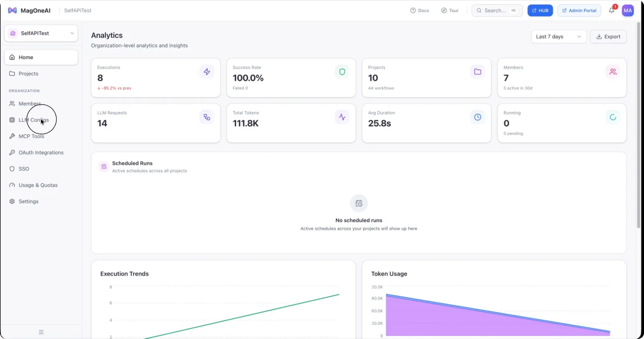Click the "-95.2% vs prev" text
Viewport: 644px width, 339px height.
pos(114,88)
